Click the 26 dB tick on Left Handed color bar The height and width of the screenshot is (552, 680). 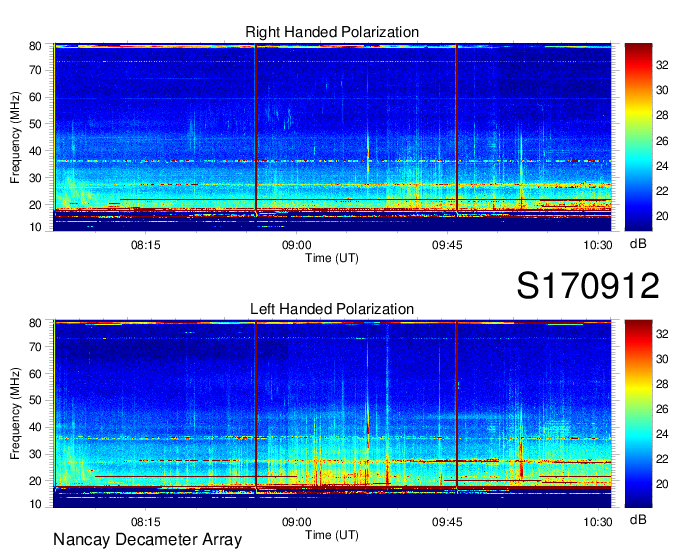pyautogui.click(x=662, y=409)
